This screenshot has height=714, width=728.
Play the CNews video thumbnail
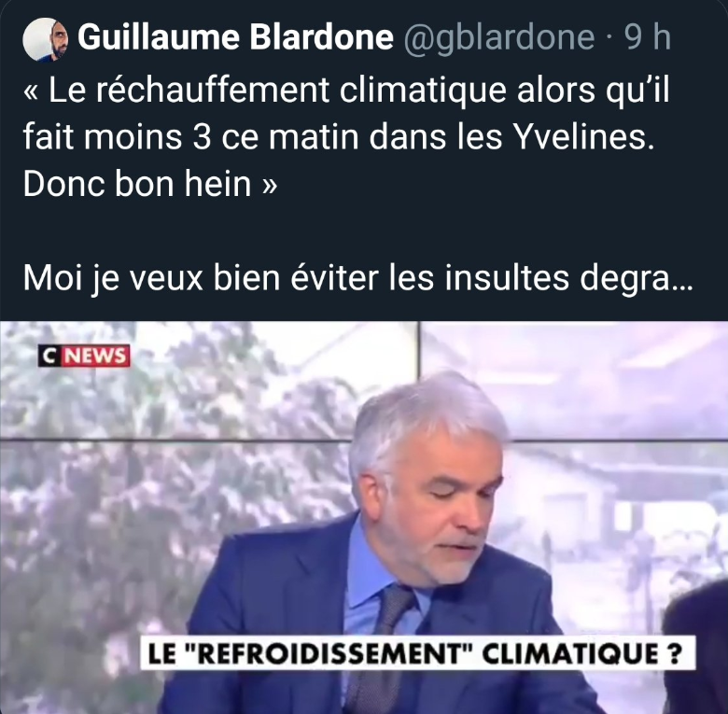(364, 517)
